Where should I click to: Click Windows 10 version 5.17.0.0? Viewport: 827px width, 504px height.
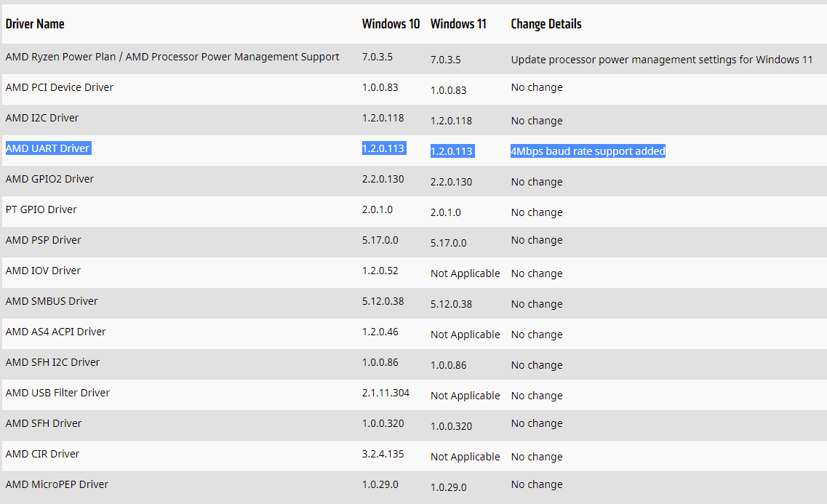click(380, 241)
